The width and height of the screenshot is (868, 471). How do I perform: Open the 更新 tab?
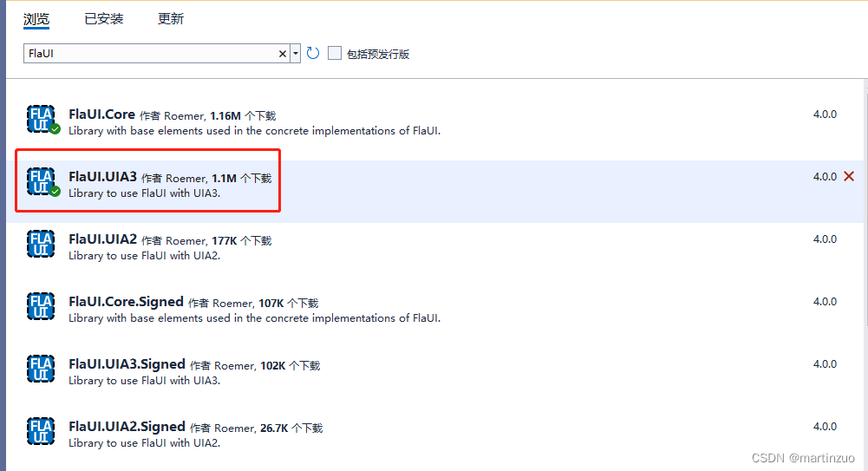(171, 19)
